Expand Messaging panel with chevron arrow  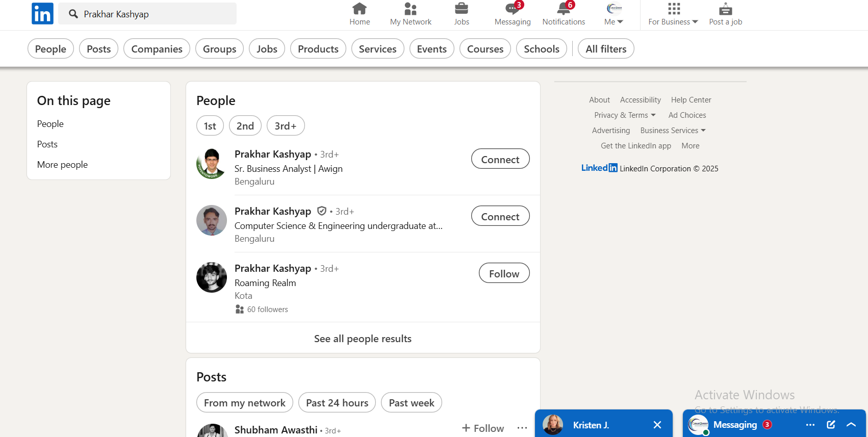[x=851, y=425]
